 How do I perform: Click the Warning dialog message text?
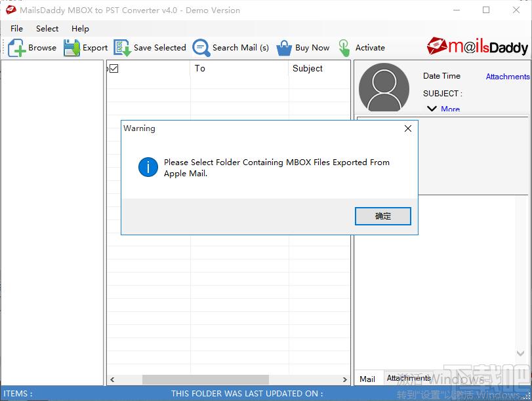click(277, 168)
